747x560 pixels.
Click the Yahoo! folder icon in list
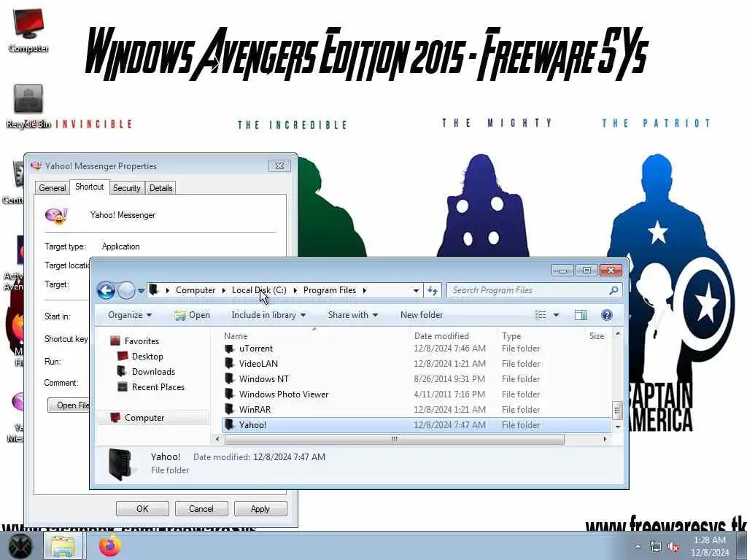230,425
